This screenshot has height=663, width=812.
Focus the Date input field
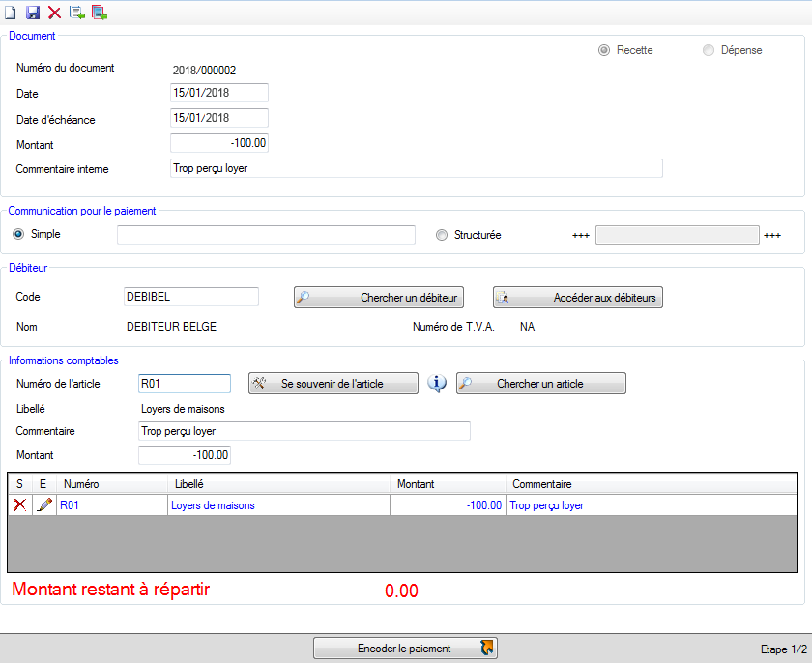point(219,93)
